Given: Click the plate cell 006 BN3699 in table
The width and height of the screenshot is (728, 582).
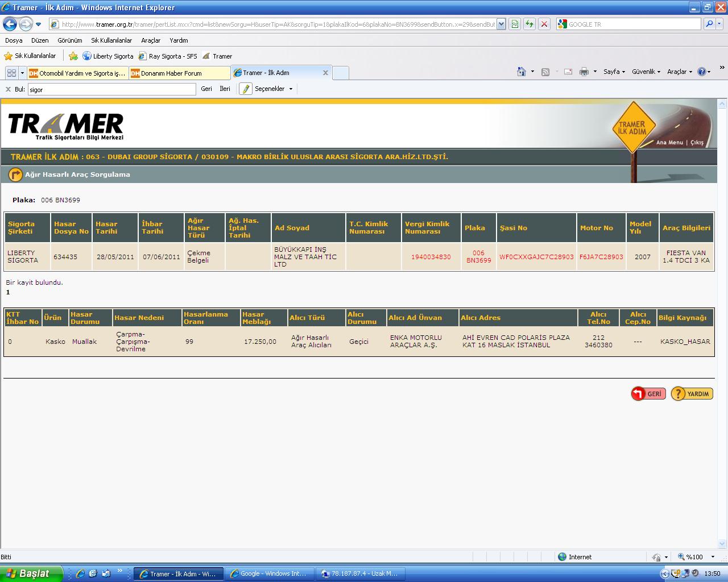Looking at the screenshot, I should tap(478, 257).
